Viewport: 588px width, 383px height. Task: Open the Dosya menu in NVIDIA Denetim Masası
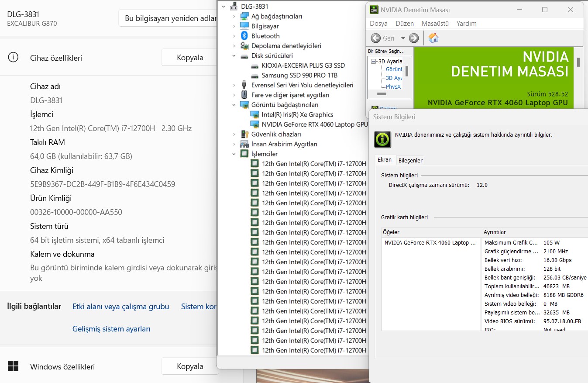378,24
